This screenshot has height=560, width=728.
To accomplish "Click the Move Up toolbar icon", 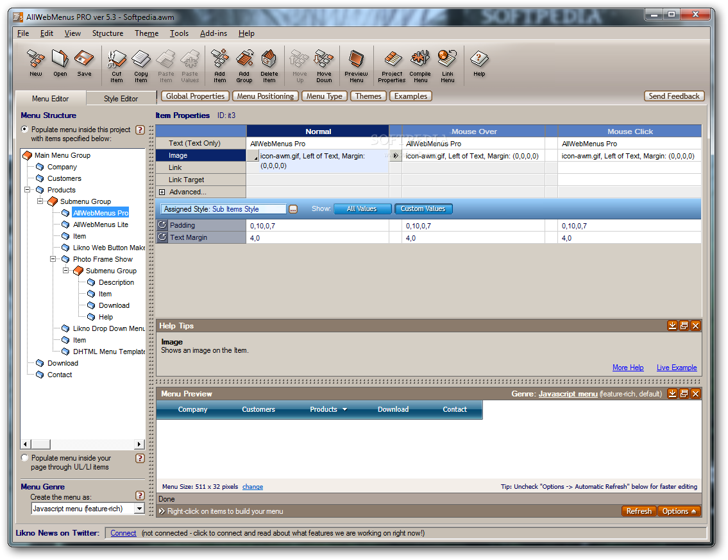I will coord(300,67).
